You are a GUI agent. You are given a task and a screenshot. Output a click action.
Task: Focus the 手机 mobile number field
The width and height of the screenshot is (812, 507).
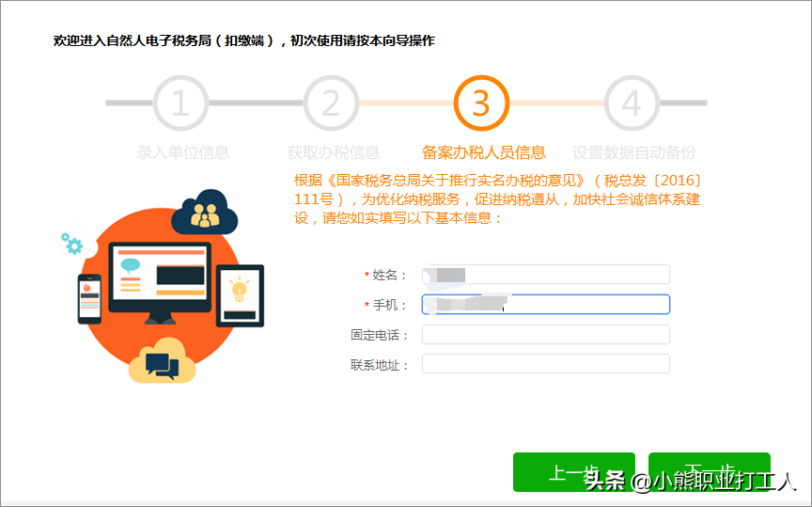pos(546,305)
